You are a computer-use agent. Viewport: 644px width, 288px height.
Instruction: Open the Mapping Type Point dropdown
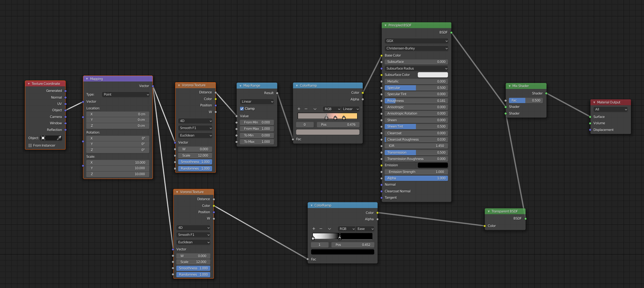[x=126, y=94]
